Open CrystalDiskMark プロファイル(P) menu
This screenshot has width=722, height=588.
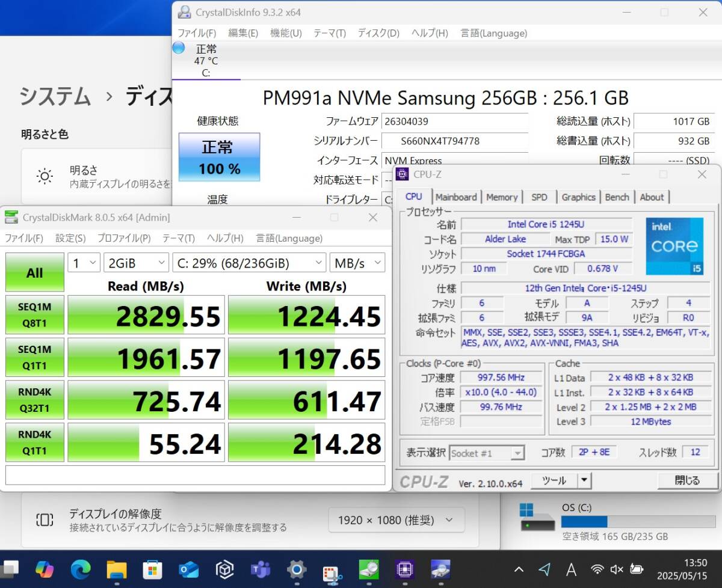pos(124,238)
